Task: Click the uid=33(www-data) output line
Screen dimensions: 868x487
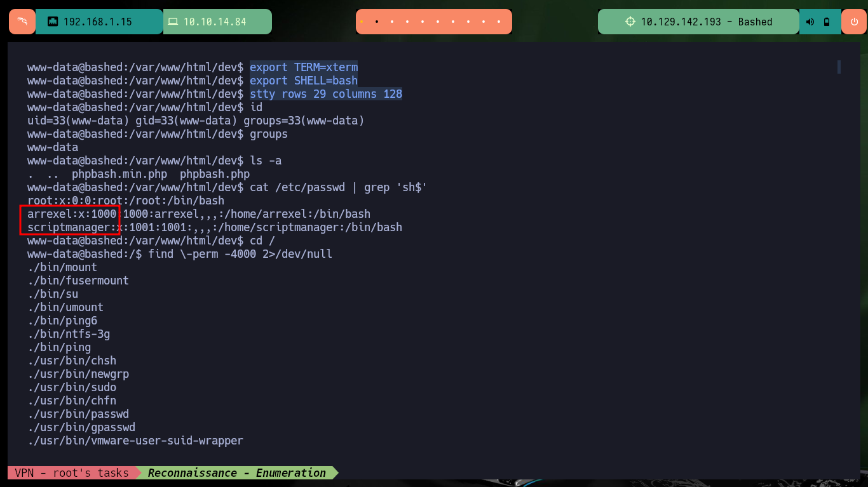Action: click(x=196, y=121)
